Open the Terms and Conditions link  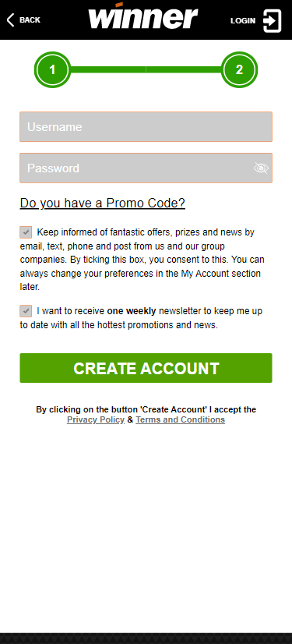pos(181,419)
